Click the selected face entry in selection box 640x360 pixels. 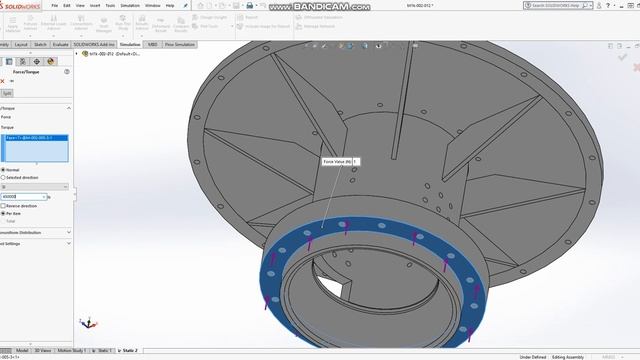pos(36,138)
